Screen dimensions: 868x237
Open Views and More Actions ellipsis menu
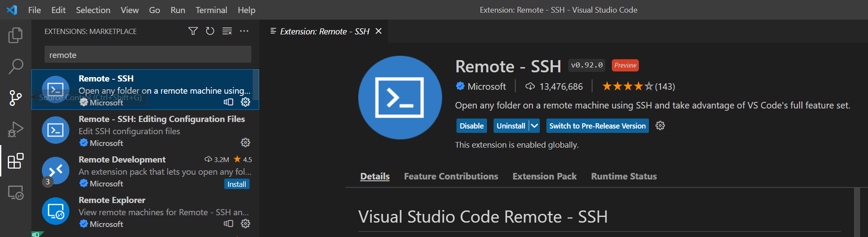(244, 31)
